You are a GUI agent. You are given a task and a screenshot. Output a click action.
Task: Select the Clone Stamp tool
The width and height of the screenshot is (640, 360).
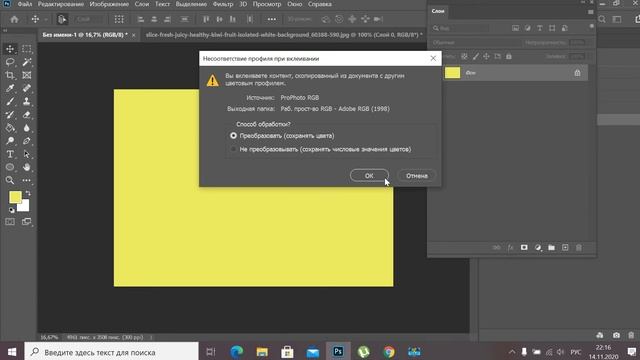[x=27, y=101]
